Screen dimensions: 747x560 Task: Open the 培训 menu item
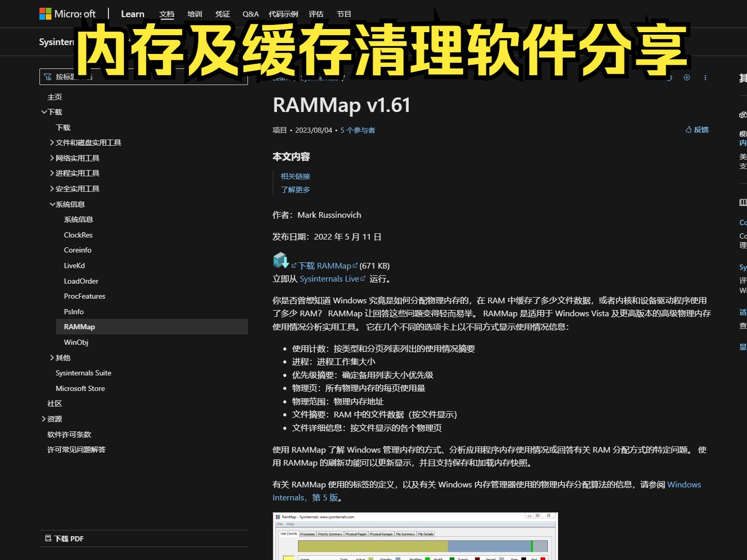195,14
